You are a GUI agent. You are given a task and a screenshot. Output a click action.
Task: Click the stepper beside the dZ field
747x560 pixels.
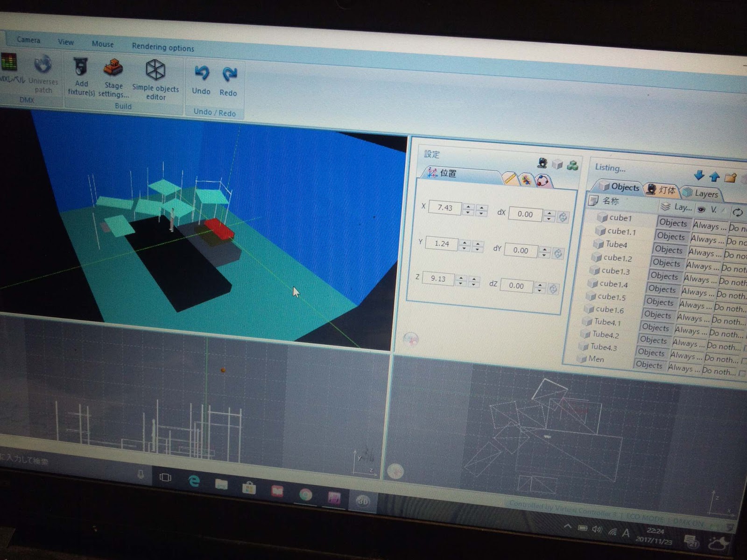coord(540,287)
